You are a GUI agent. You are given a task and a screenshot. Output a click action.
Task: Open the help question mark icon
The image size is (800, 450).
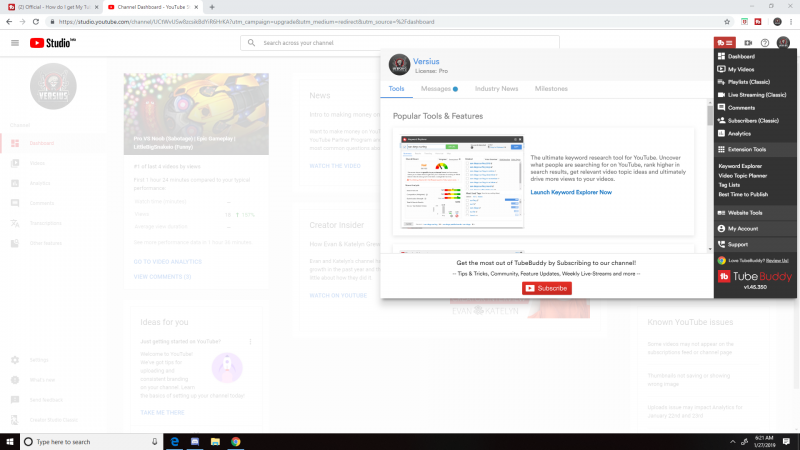pyautogui.click(x=765, y=43)
